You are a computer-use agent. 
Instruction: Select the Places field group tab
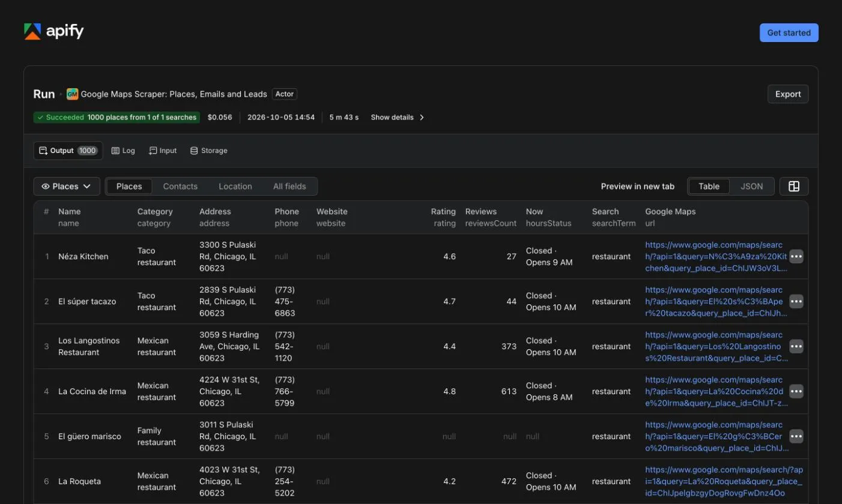tap(129, 187)
